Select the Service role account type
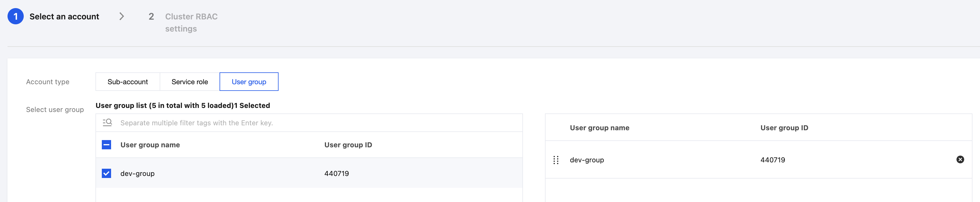 click(x=190, y=82)
